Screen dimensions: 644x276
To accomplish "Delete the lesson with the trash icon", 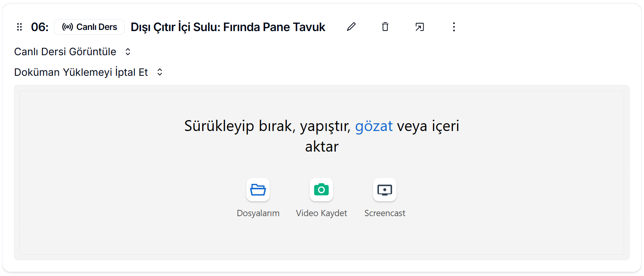I will click(385, 27).
